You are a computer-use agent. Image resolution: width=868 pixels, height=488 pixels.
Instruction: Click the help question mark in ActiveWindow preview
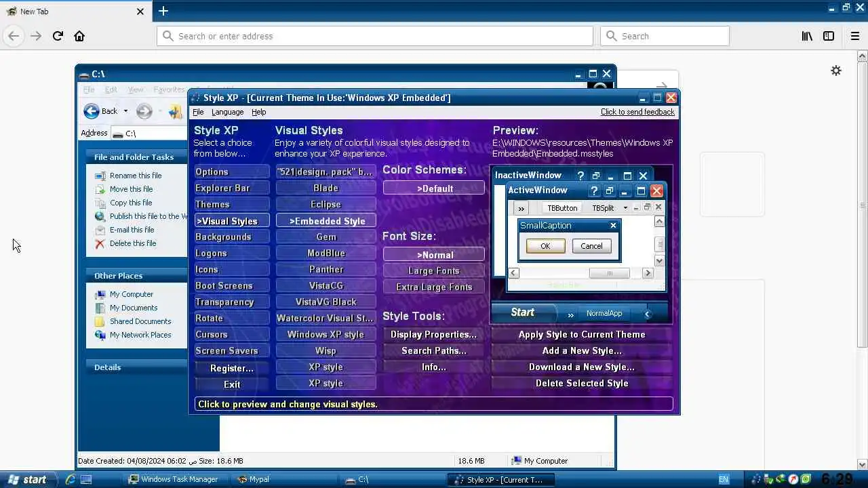[x=594, y=191]
